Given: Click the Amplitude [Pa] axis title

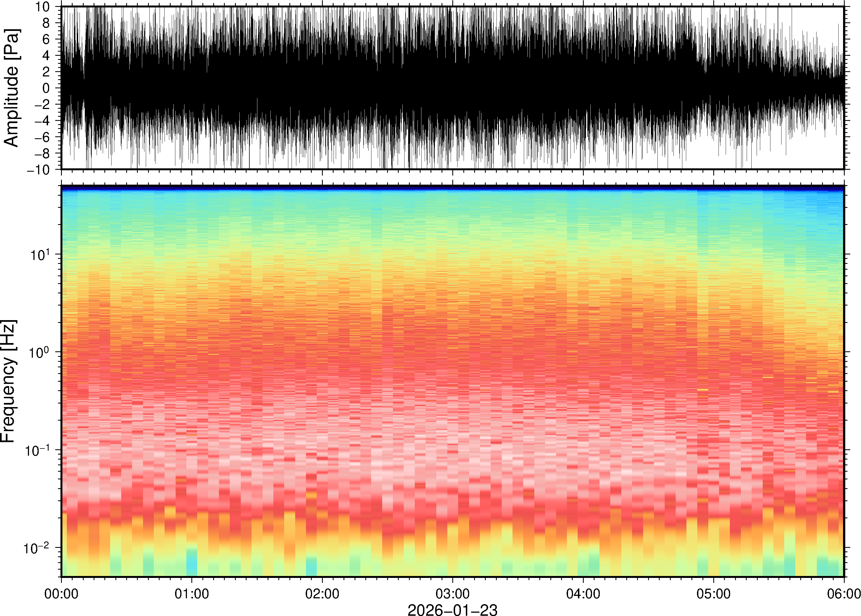Looking at the screenshot, I should (11, 87).
